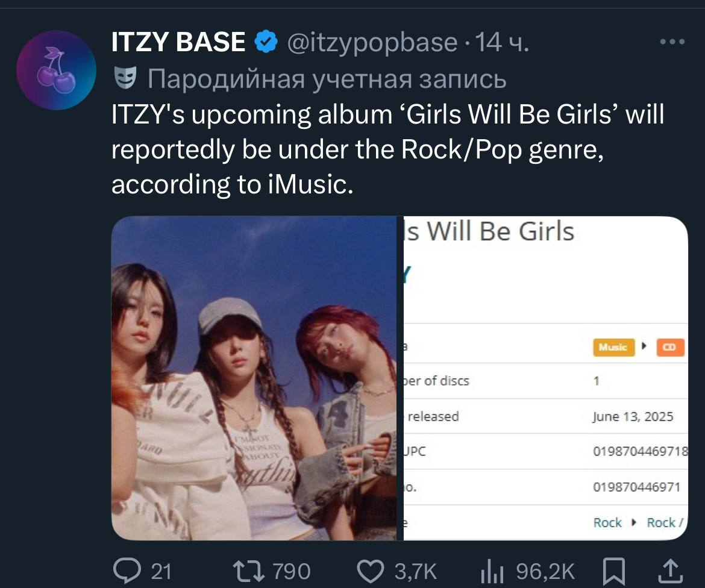View analytics bar chart icon

click(492, 571)
